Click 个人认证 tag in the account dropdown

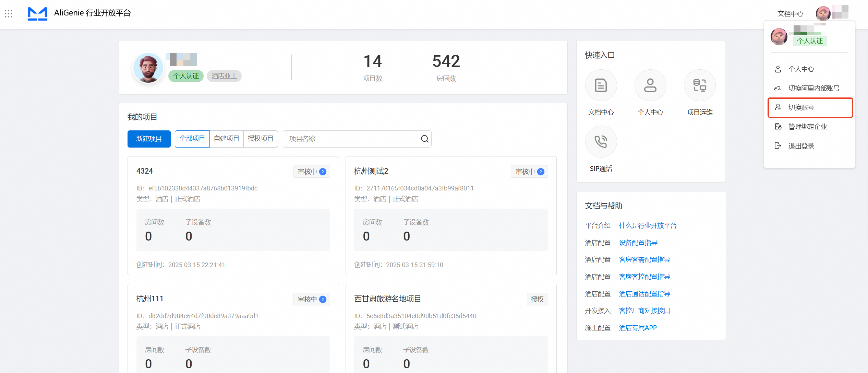[x=810, y=41]
